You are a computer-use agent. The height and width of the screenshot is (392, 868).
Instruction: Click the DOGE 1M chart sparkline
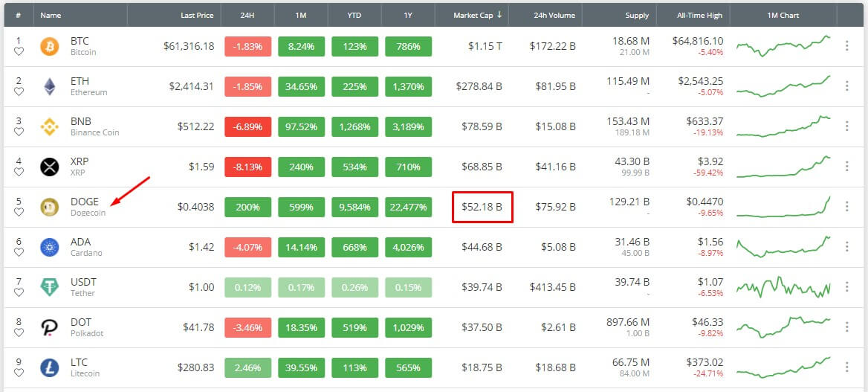coord(783,207)
